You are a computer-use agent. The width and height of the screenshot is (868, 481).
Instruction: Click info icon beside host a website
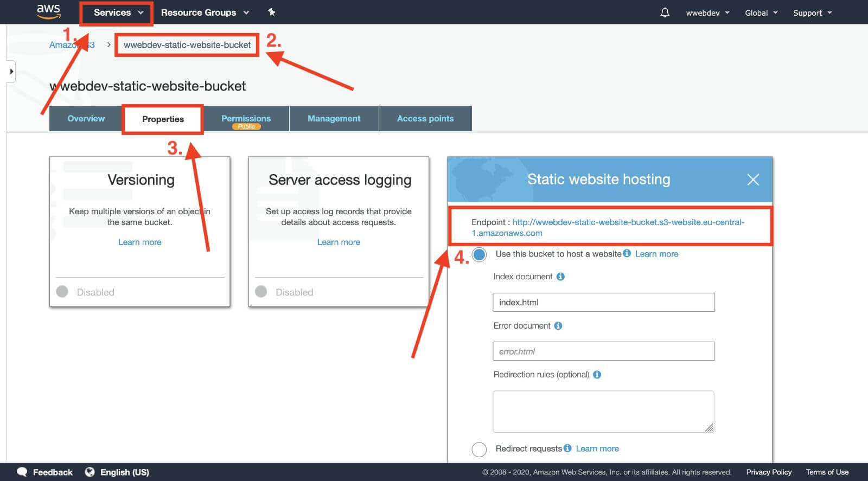[627, 253]
